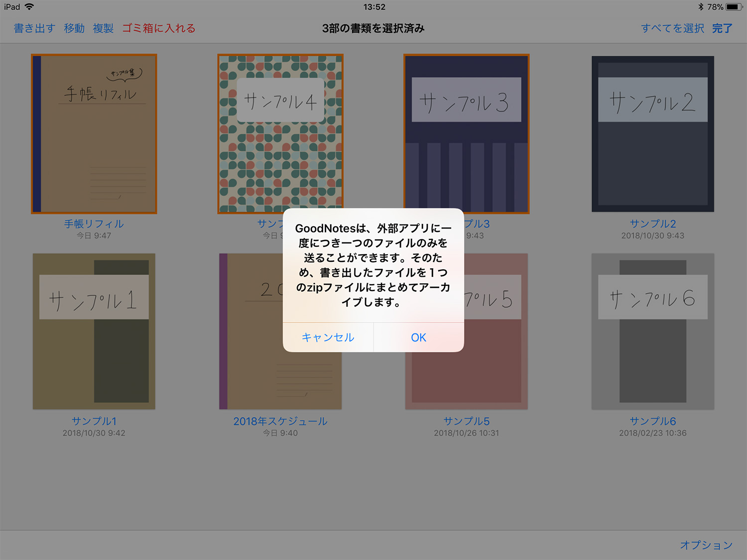Select the サンプル1 notebook cover

[x=94, y=332]
